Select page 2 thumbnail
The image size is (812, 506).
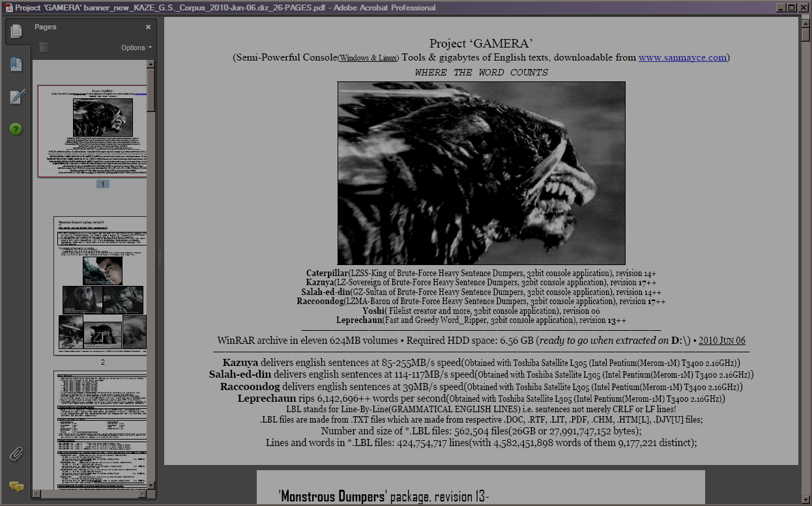(x=100, y=286)
